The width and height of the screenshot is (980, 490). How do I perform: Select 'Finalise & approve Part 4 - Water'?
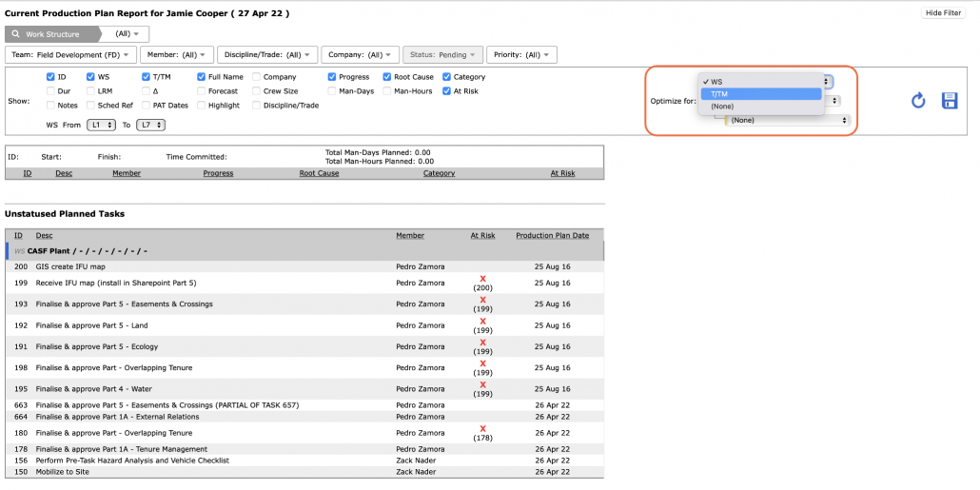(94, 389)
